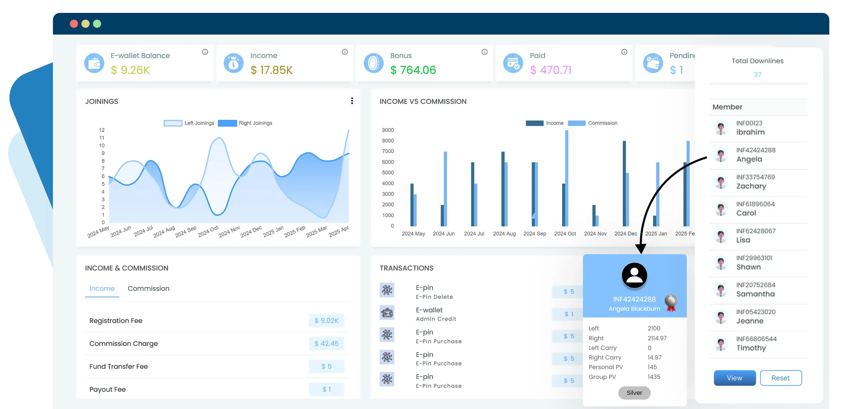Toggle Right Joinings legend swatch
868x409 pixels.
point(227,123)
